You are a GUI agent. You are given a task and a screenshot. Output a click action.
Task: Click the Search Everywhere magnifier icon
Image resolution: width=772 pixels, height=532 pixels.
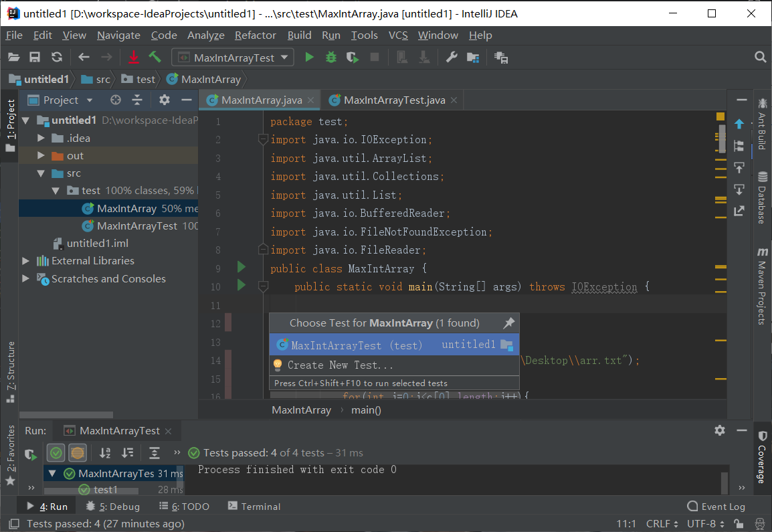click(x=760, y=58)
